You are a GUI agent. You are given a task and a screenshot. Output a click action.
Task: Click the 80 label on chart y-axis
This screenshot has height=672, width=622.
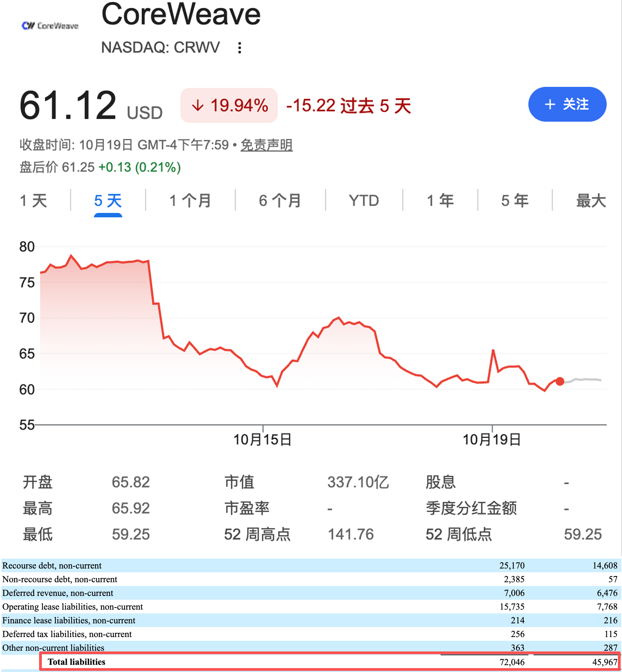pyautogui.click(x=27, y=247)
